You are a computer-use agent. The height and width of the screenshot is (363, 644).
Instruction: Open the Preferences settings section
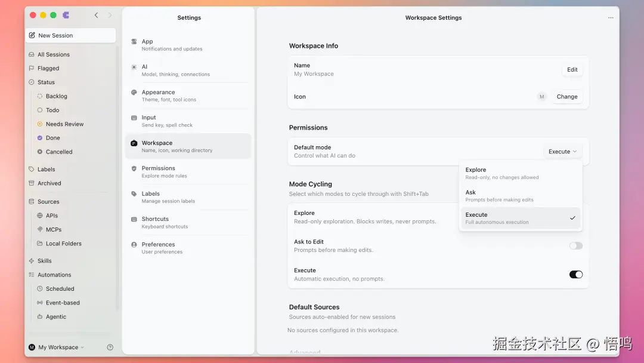188,248
